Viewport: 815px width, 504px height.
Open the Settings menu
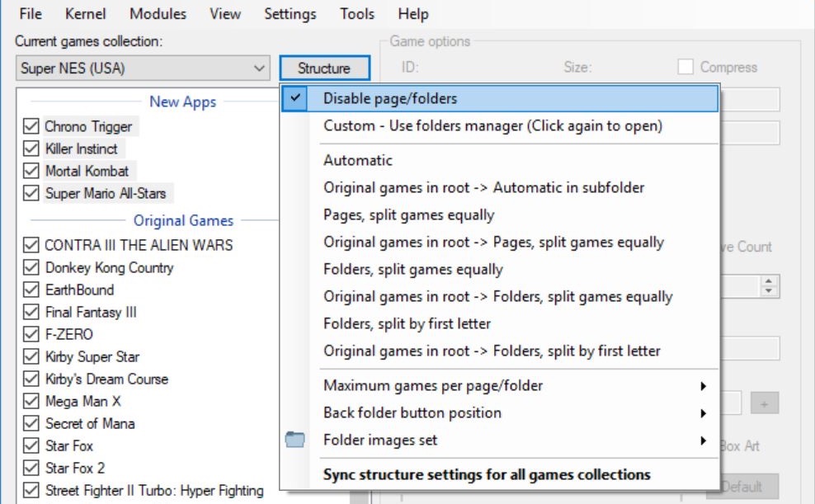[290, 13]
